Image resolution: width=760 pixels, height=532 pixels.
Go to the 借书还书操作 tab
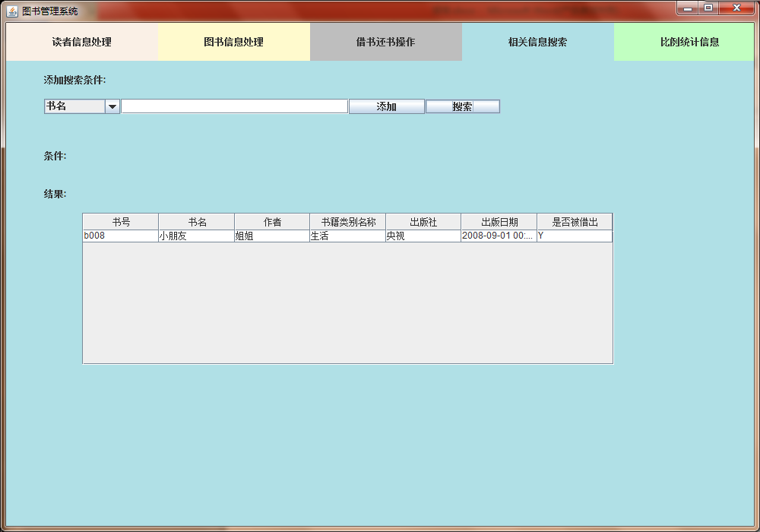[386, 42]
